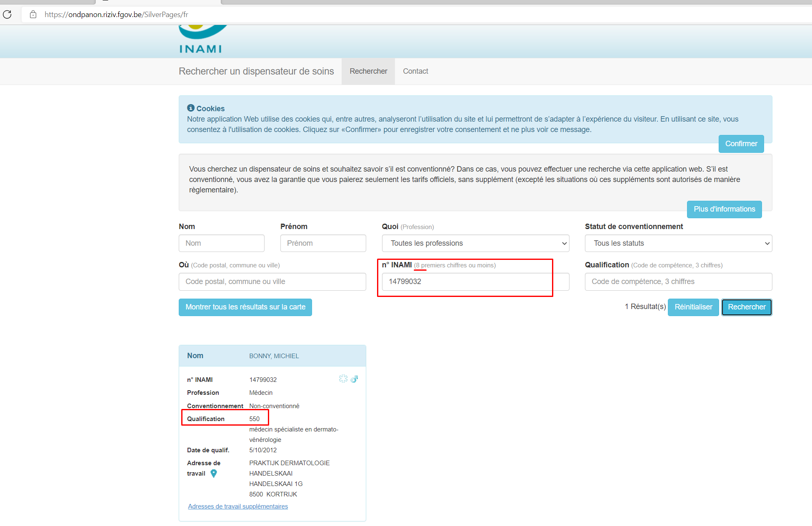Open the Contact tab
Image resolution: width=812 pixels, height=526 pixels.
coord(415,71)
